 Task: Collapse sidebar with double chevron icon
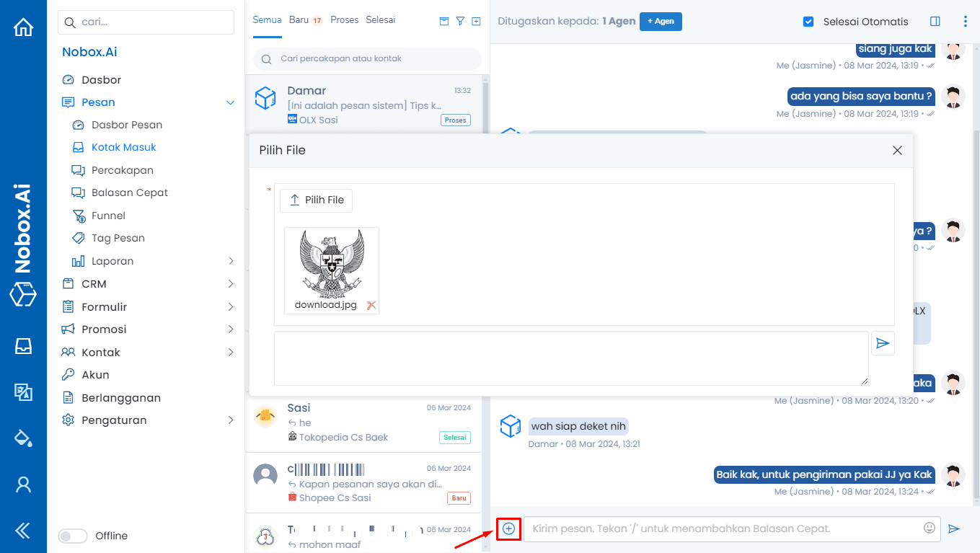point(23,531)
